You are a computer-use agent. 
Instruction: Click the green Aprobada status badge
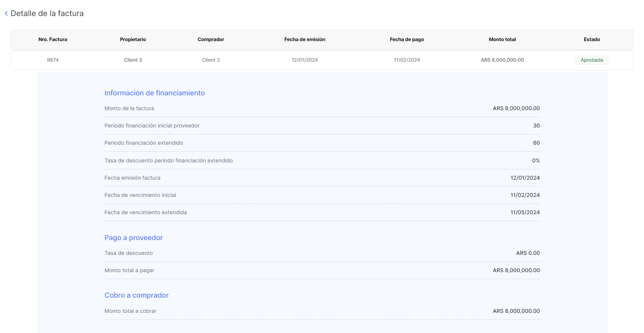click(x=591, y=60)
